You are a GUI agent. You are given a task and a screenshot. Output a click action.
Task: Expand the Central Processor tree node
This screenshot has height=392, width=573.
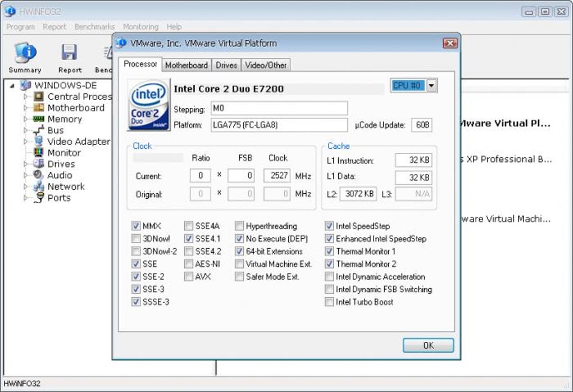pos(26,97)
